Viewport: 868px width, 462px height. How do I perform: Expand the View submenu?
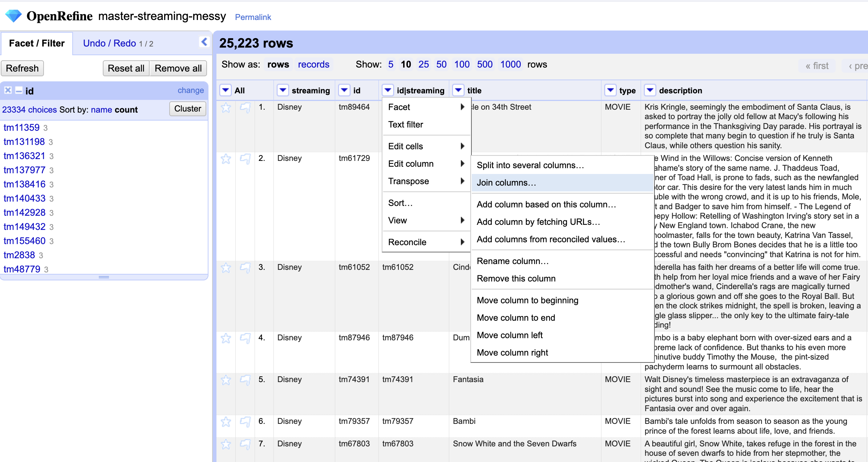[426, 220]
